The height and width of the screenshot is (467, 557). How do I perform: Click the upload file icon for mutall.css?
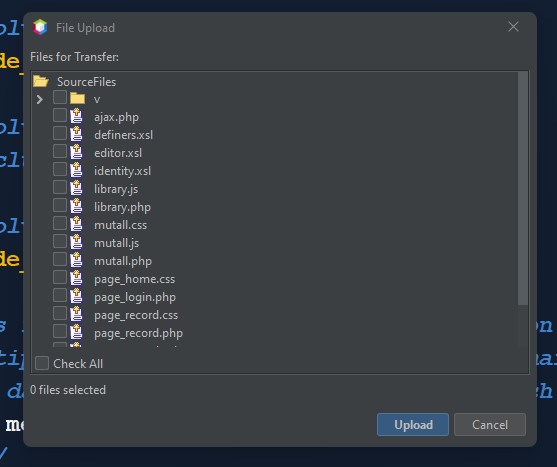(76, 224)
